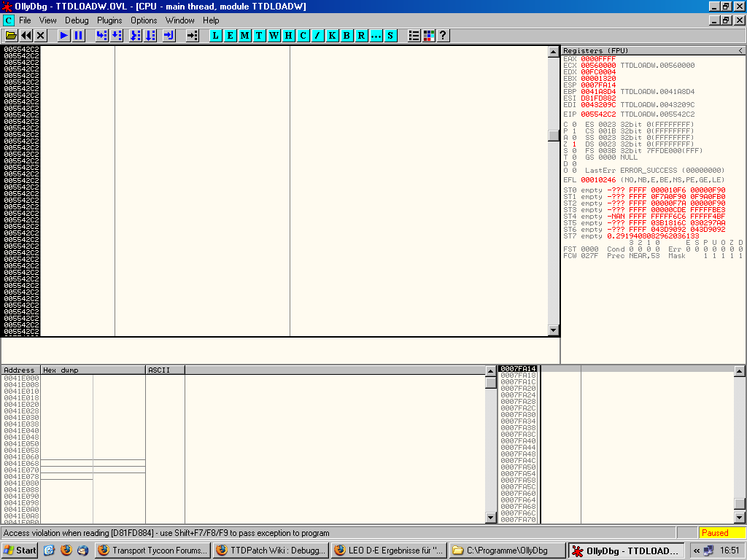Show Call stack via K button

(333, 36)
